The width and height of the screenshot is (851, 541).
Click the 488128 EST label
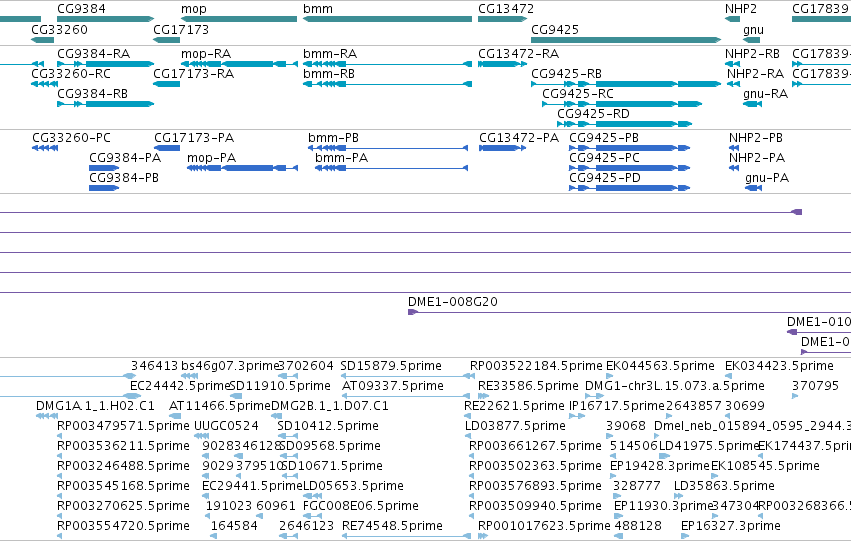pos(638,526)
